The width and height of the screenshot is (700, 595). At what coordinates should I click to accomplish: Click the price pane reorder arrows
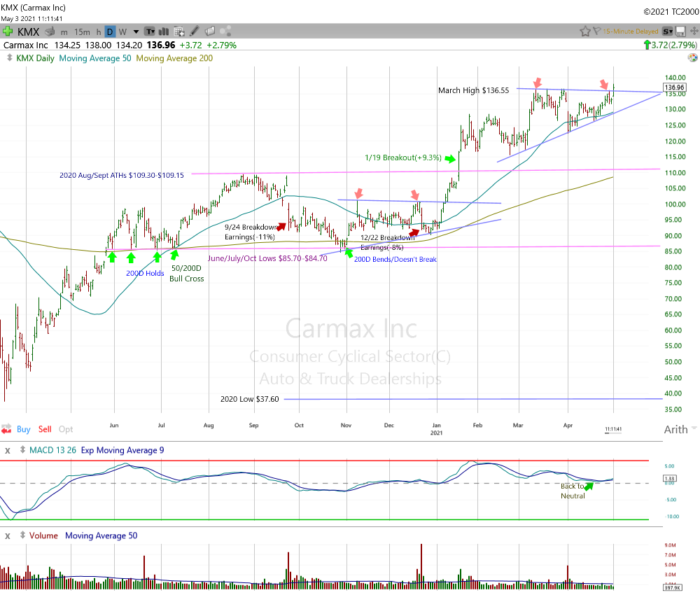(9, 58)
